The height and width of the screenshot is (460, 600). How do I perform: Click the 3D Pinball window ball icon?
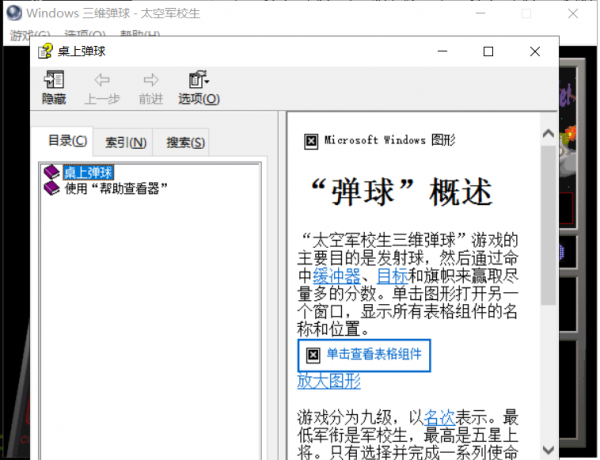coord(14,13)
